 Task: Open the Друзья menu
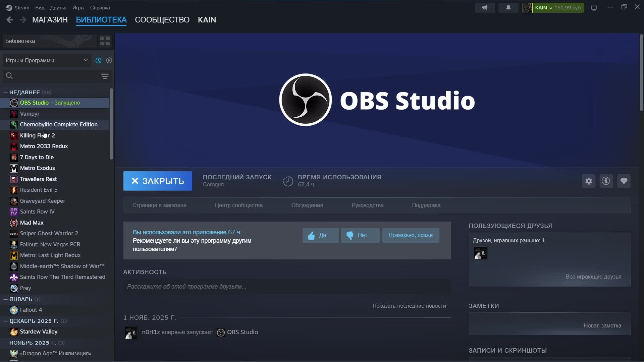pyautogui.click(x=58, y=7)
